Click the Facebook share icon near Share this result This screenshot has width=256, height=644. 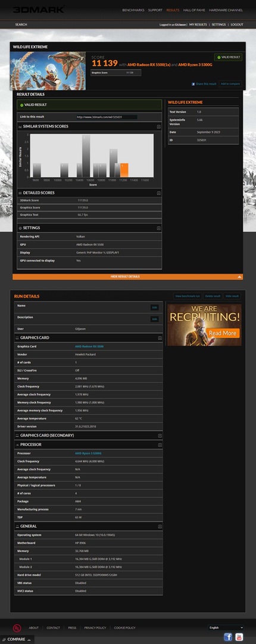(193, 84)
